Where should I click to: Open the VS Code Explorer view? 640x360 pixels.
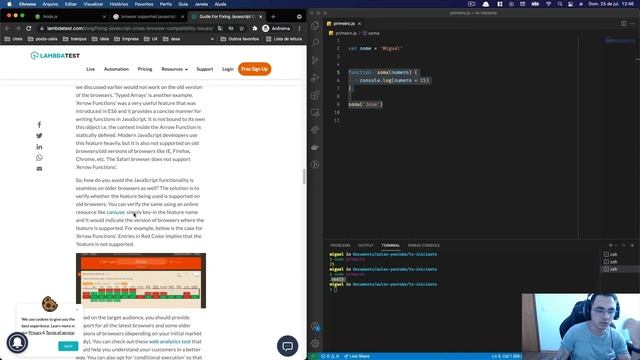[x=315, y=26]
